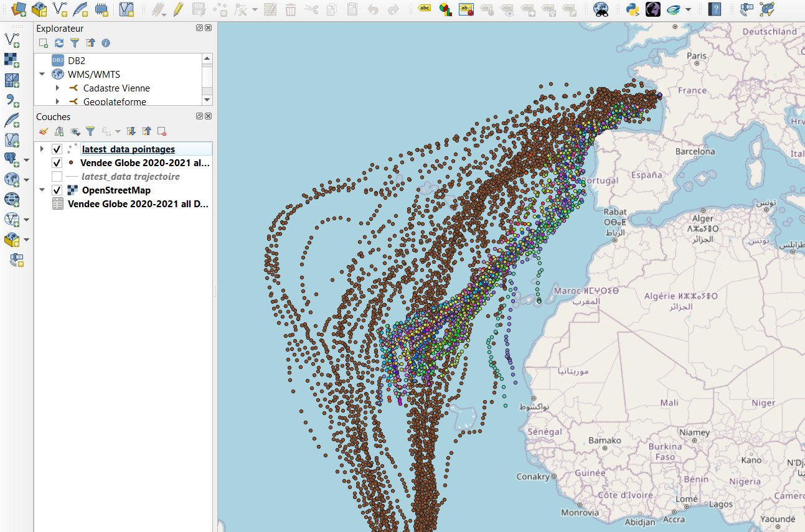The width and height of the screenshot is (805, 532).
Task: Add vector layer from left toolbar
Action: (12, 40)
